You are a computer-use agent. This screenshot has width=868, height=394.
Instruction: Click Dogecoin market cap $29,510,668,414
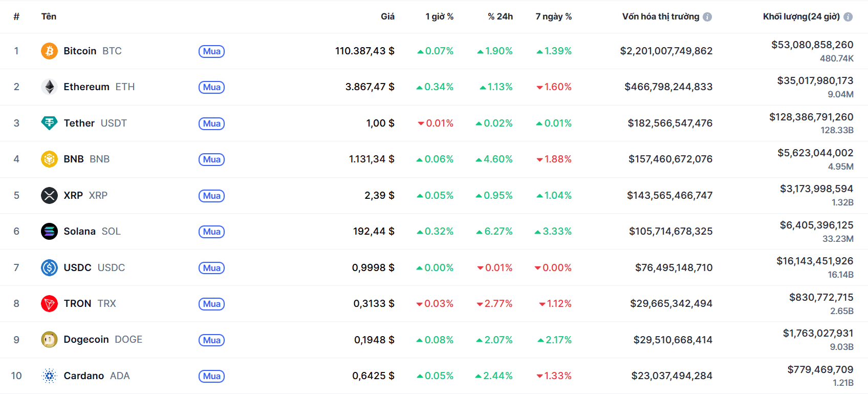(673, 340)
